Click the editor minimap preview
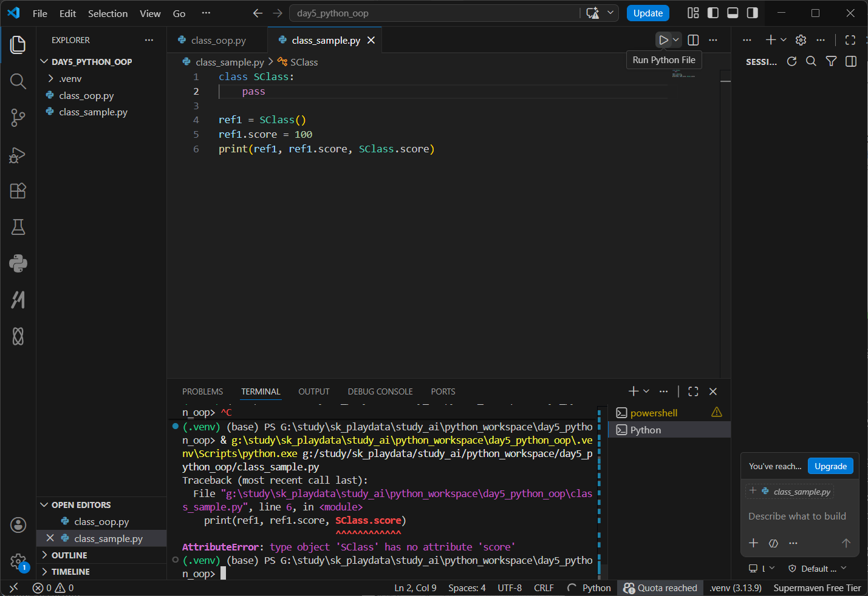Screen dimensions: 868x596 (x=683, y=74)
